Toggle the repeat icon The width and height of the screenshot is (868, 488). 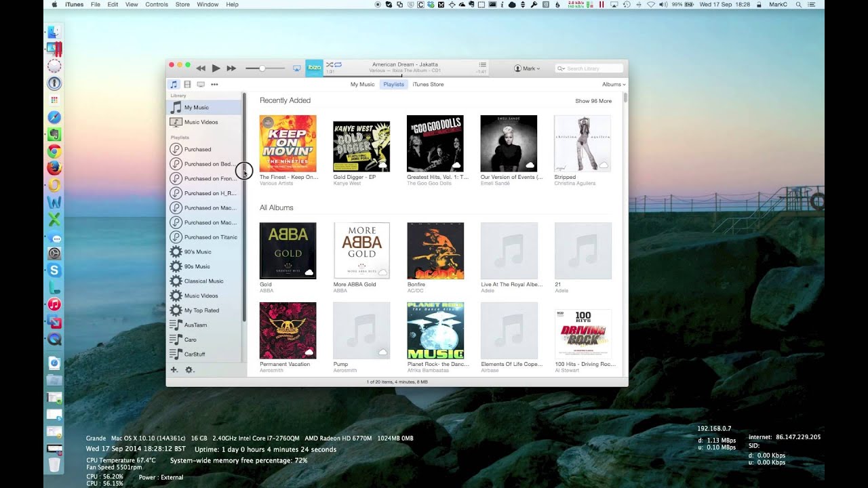click(338, 64)
